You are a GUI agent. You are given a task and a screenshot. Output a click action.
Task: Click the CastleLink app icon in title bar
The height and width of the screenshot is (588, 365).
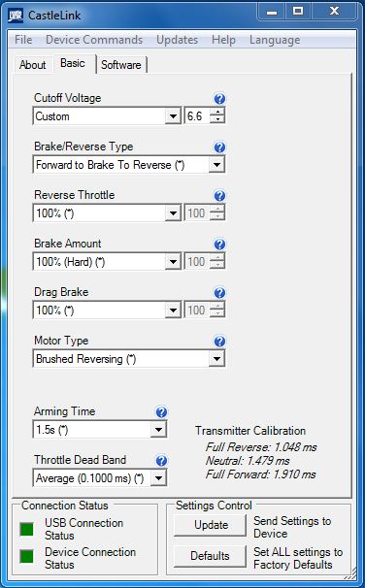pyautogui.click(x=15, y=16)
